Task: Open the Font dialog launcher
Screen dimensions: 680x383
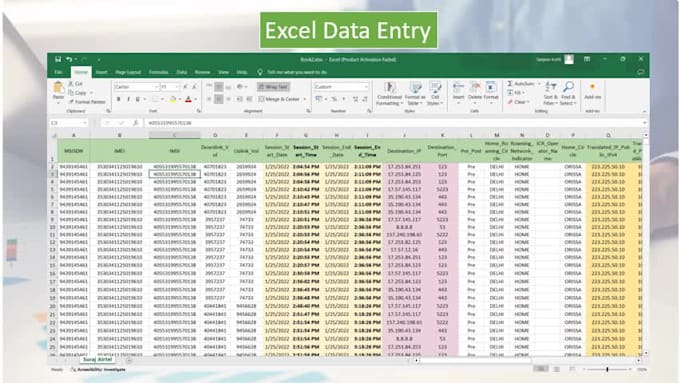Action: (x=199, y=111)
